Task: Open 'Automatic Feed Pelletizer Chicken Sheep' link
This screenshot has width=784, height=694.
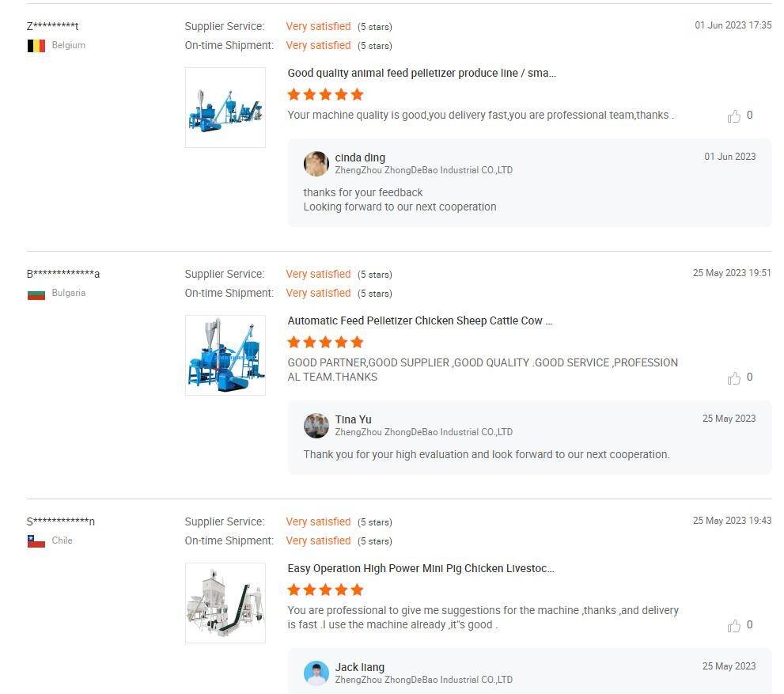Action: [420, 320]
